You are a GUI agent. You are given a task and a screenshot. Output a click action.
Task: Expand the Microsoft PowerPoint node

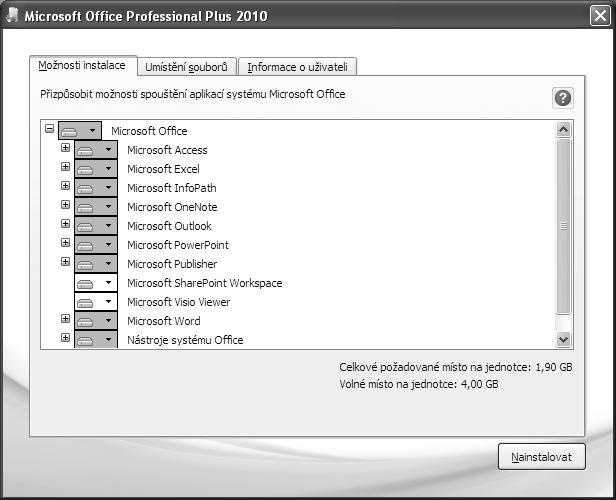click(65, 242)
